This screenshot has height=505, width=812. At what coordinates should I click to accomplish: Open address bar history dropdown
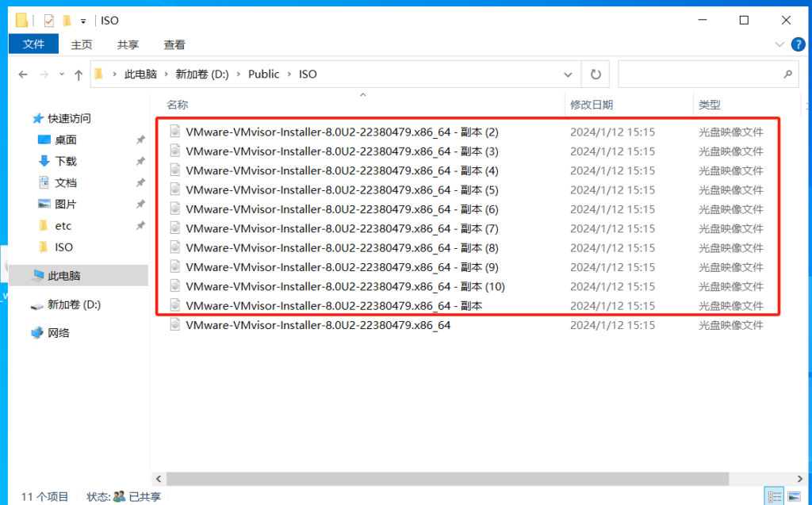[x=568, y=75]
